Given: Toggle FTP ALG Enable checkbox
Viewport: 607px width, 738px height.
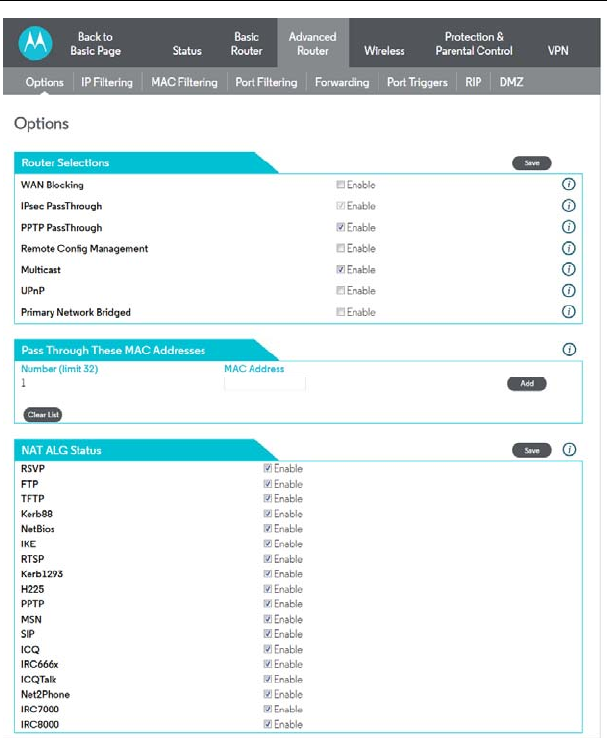Looking at the screenshot, I should [267, 483].
